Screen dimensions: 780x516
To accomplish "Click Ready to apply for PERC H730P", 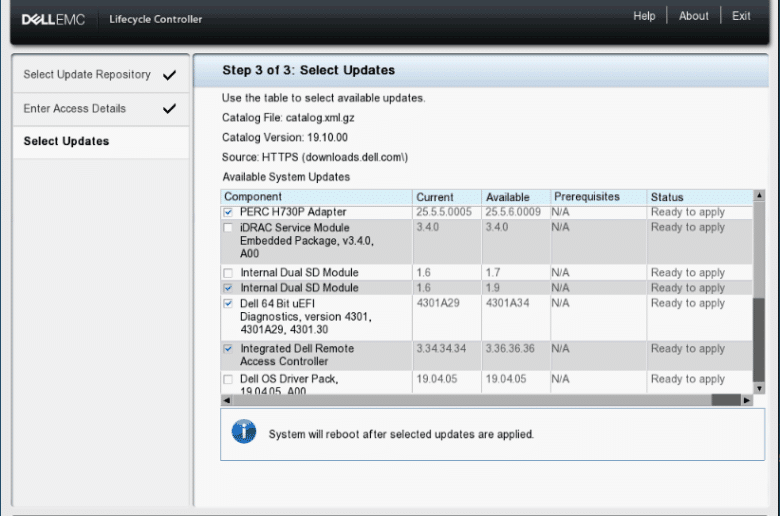I will (687, 212).
